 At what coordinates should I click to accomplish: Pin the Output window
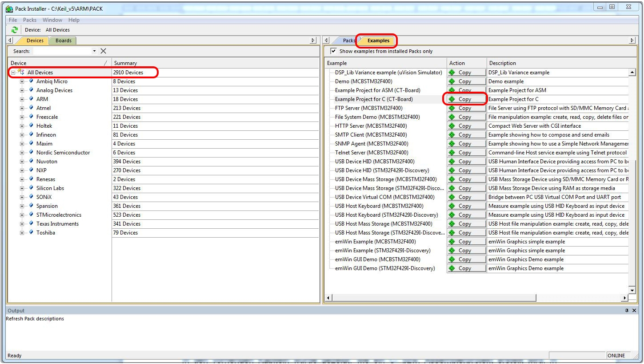(x=627, y=310)
